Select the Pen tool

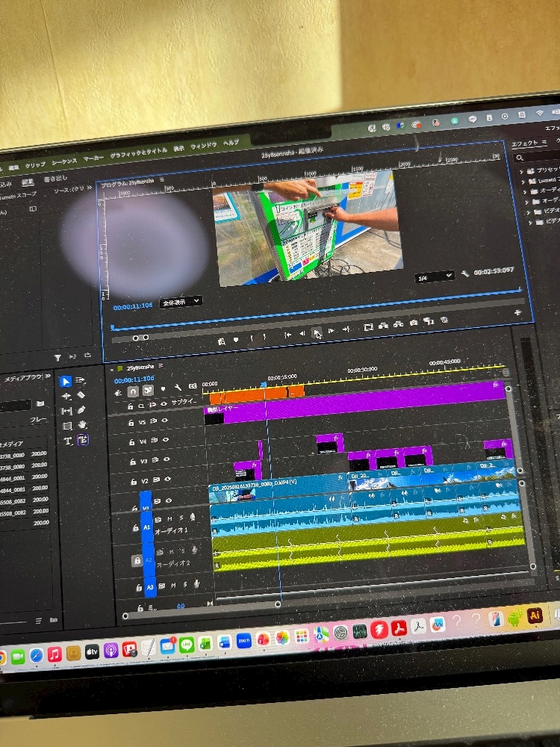point(81,410)
